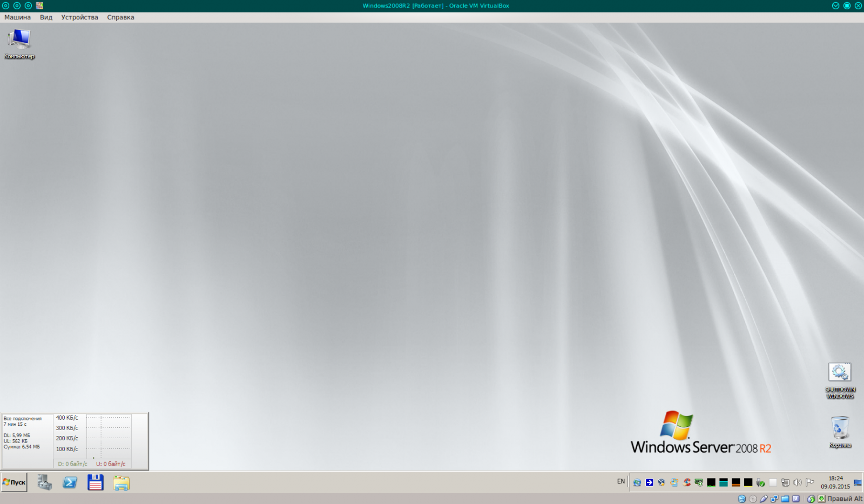Click the VirtualBox window title text
This screenshot has width=864, height=504.
click(x=436, y=6)
